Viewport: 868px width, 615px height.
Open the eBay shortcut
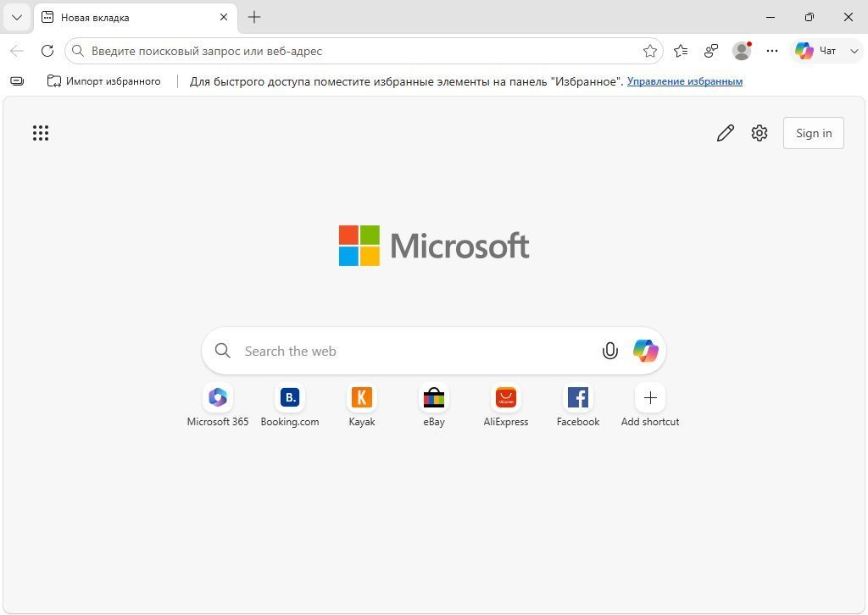(x=434, y=406)
